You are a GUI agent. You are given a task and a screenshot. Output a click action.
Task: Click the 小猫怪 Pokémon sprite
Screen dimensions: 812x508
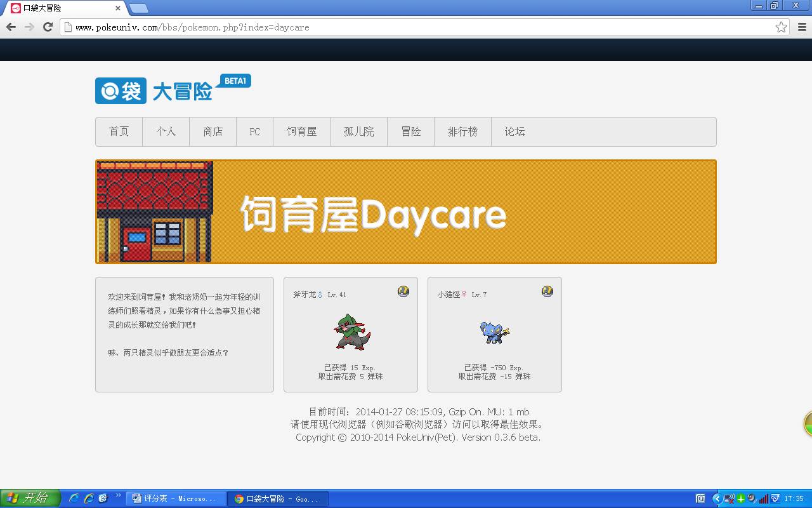[494, 332]
